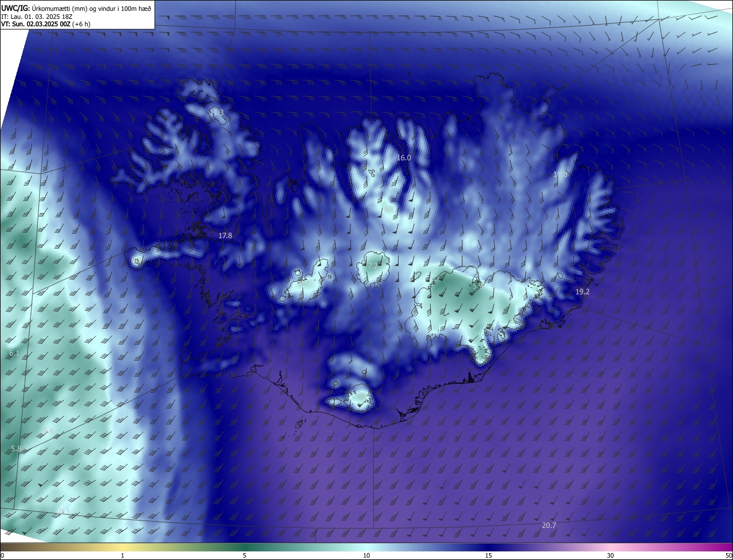Click the '50' tick label on the color scale
This screenshot has height=560, width=733.
pyautogui.click(x=728, y=556)
